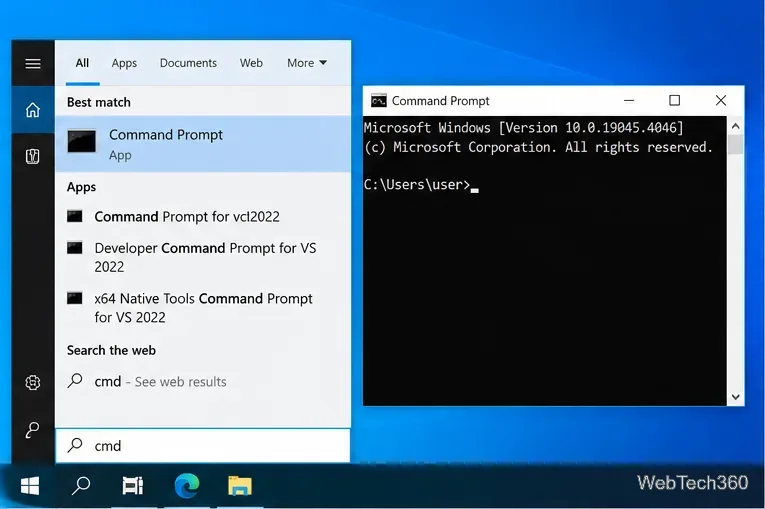Screen dimensions: 765x509
Task: Click the Apps section heading
Action: [x=81, y=187]
